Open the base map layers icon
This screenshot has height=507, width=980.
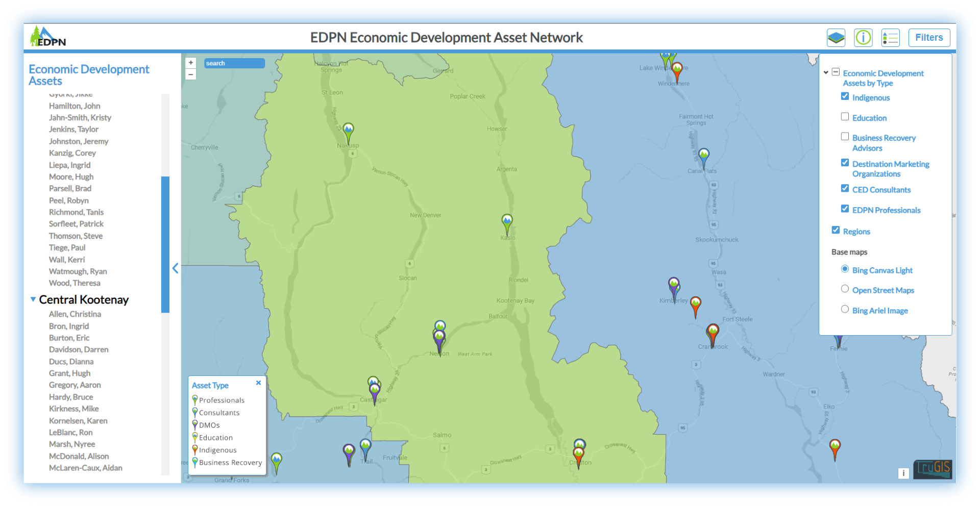[836, 37]
